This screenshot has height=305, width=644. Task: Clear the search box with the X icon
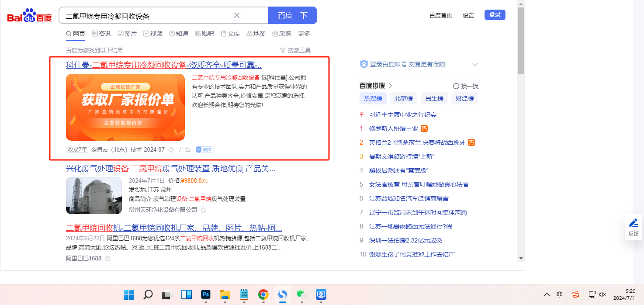pyautogui.click(x=237, y=15)
